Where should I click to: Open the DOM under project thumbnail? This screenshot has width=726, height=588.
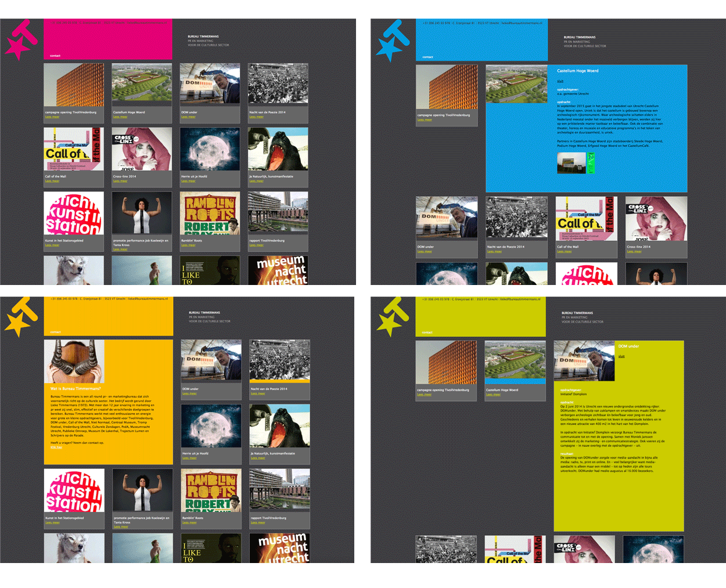pyautogui.click(x=210, y=84)
